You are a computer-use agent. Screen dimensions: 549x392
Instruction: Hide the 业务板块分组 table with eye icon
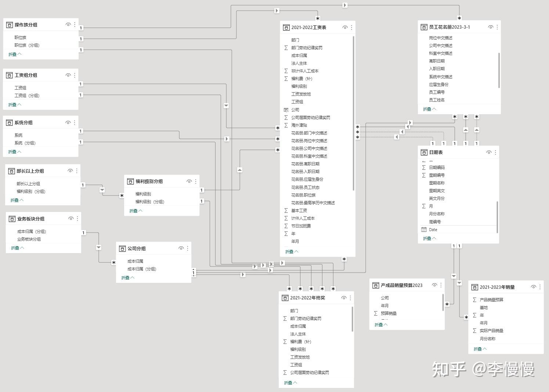pyautogui.click(x=71, y=219)
